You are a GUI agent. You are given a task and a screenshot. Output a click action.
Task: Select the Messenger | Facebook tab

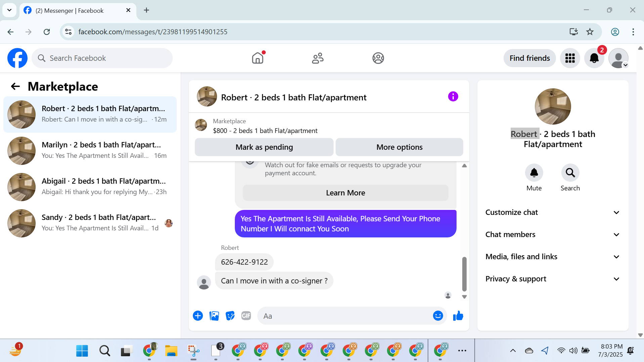(x=78, y=10)
